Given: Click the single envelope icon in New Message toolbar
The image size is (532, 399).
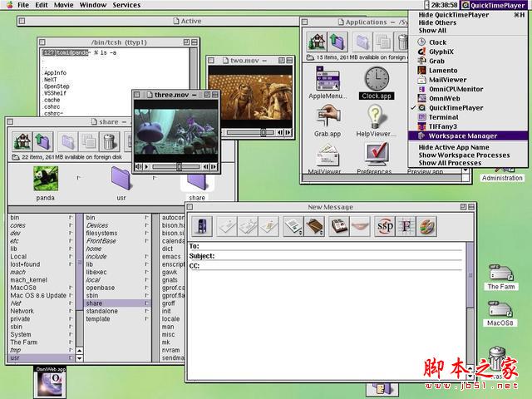Looking at the screenshot, I should pos(227,226).
